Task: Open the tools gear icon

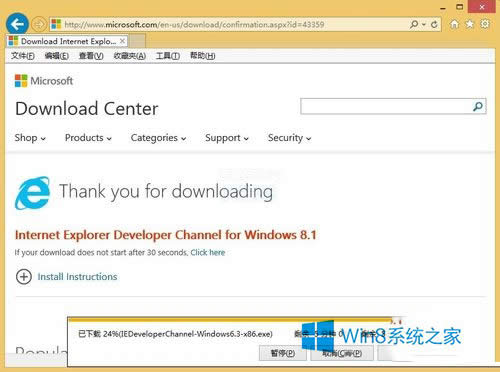Action: coord(485,24)
